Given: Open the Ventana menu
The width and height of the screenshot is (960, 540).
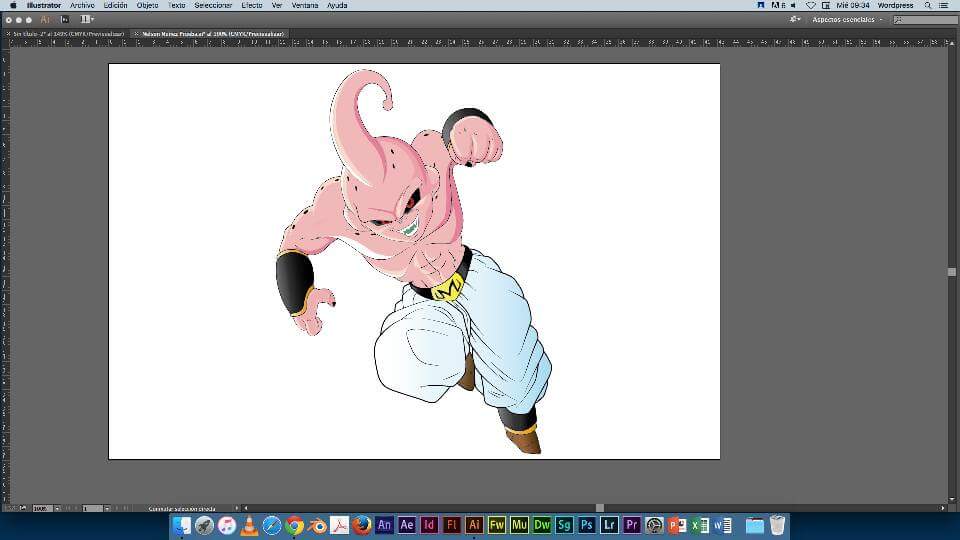Looking at the screenshot, I should (304, 5).
